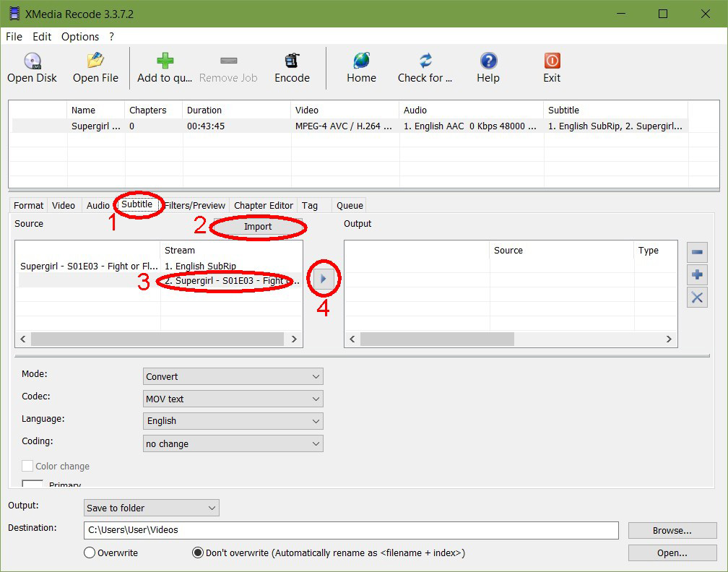
Task: Open the Edit menu
Action: [42, 37]
